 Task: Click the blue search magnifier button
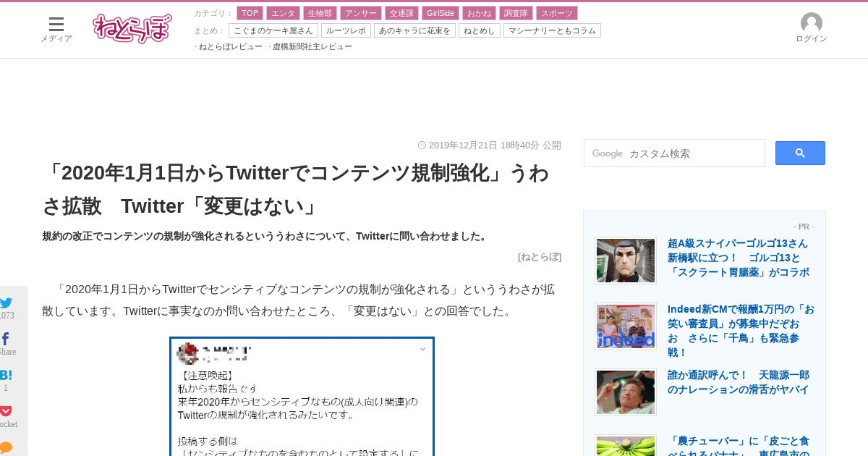(800, 153)
